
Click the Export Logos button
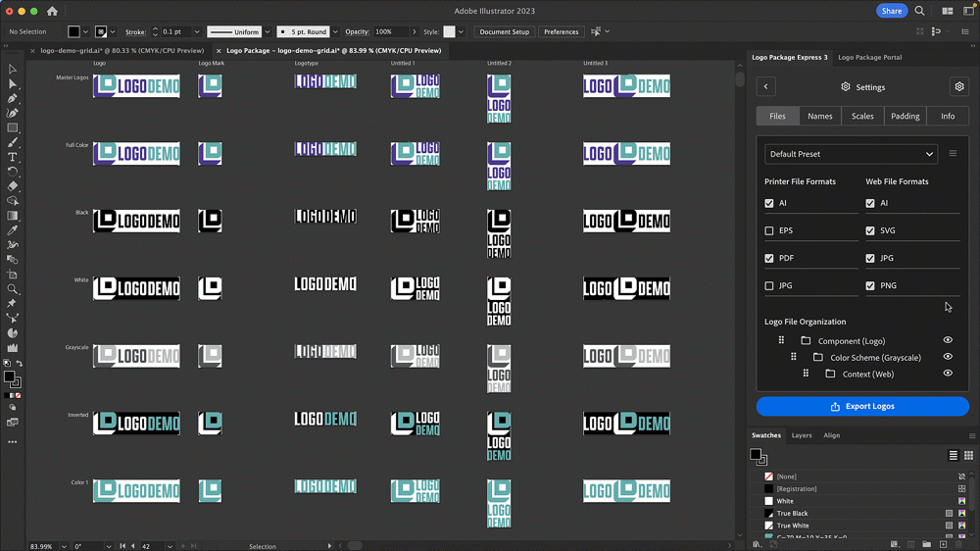point(862,406)
